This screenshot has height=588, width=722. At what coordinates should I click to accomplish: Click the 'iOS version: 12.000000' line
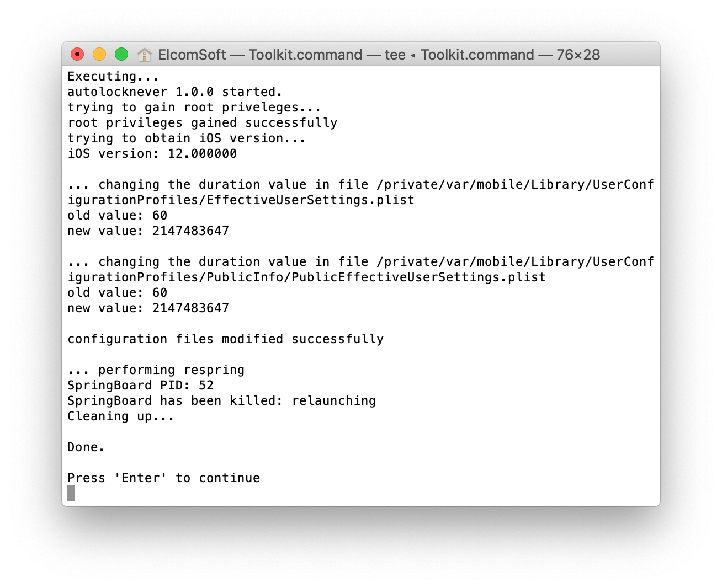(152, 153)
